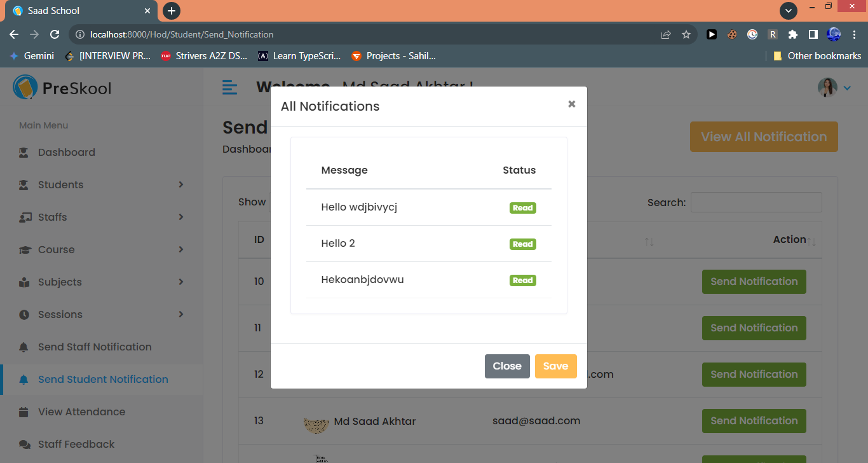Toggle the sidebar hamburger menu icon
The image size is (868, 463).
click(x=230, y=88)
